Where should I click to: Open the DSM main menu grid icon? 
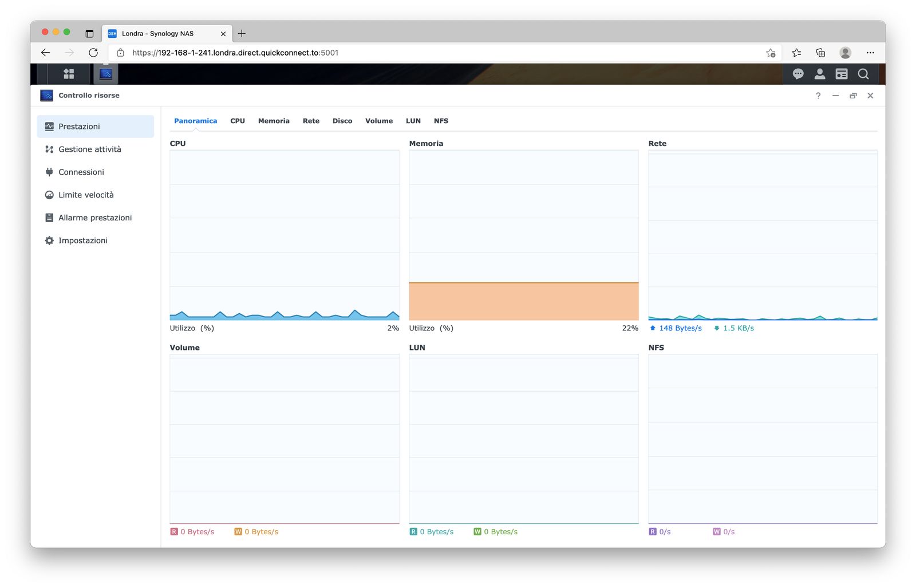click(69, 74)
